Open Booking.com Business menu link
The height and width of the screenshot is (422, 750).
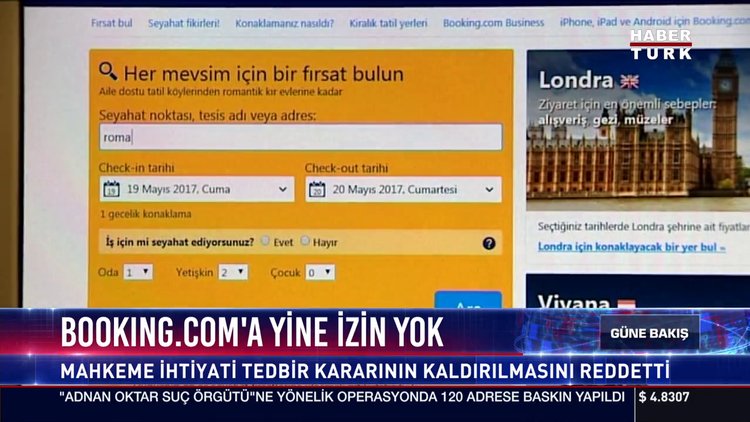[x=493, y=22]
